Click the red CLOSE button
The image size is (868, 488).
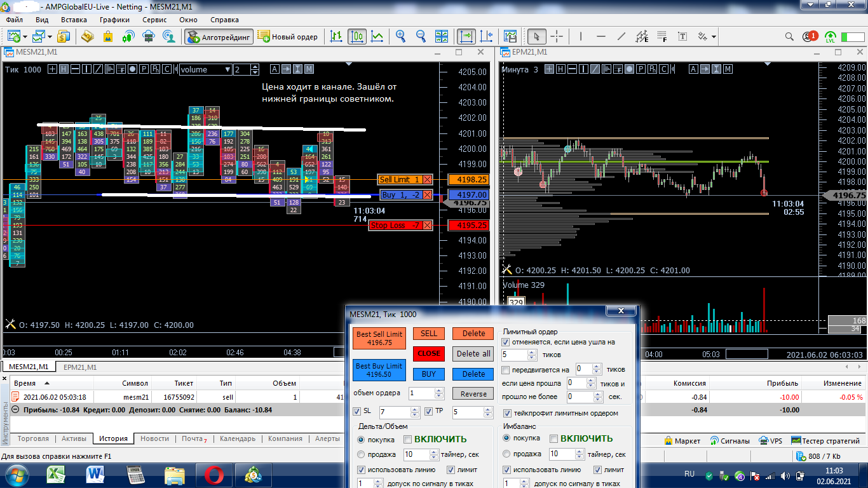tap(429, 353)
